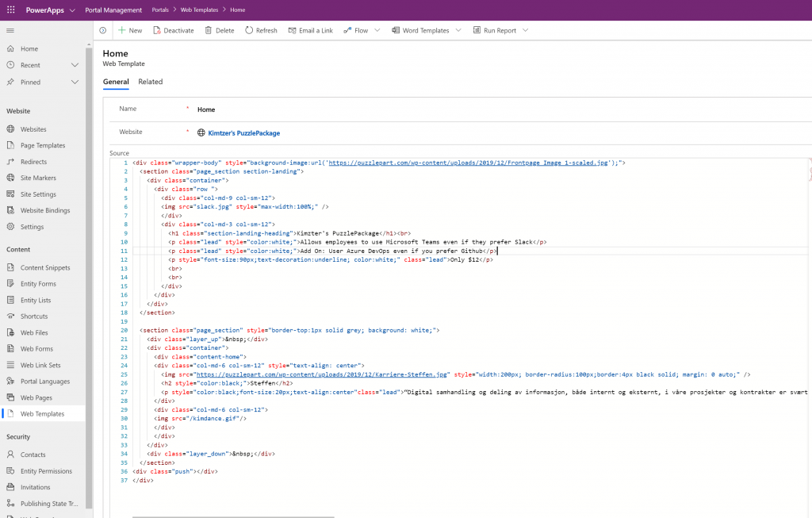Click the "Only $12" text on line 12
This screenshot has height=518, width=812.
pos(465,260)
